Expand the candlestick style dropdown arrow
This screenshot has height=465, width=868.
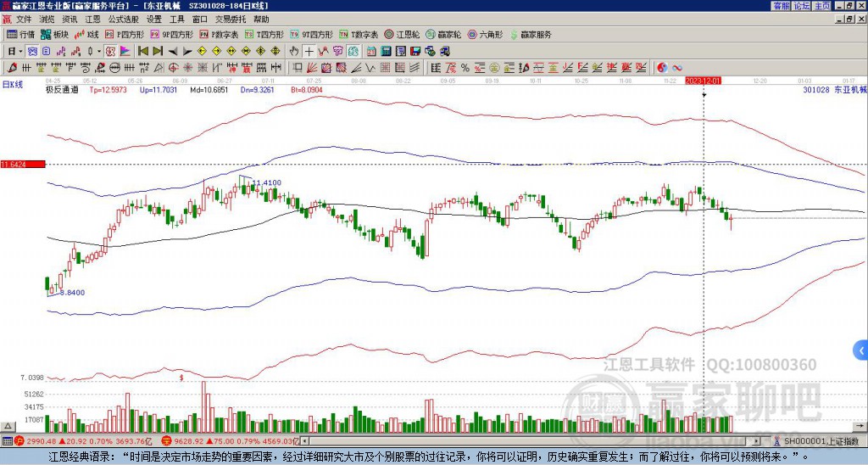point(99,51)
